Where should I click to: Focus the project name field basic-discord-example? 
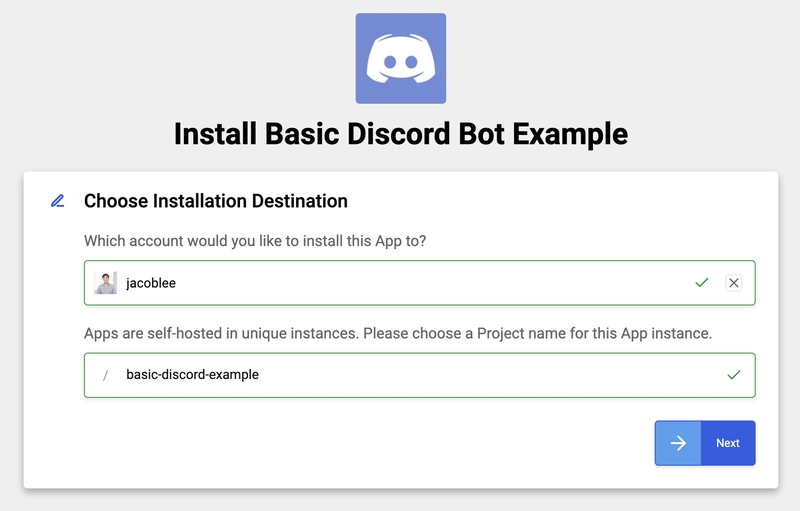[419, 375]
